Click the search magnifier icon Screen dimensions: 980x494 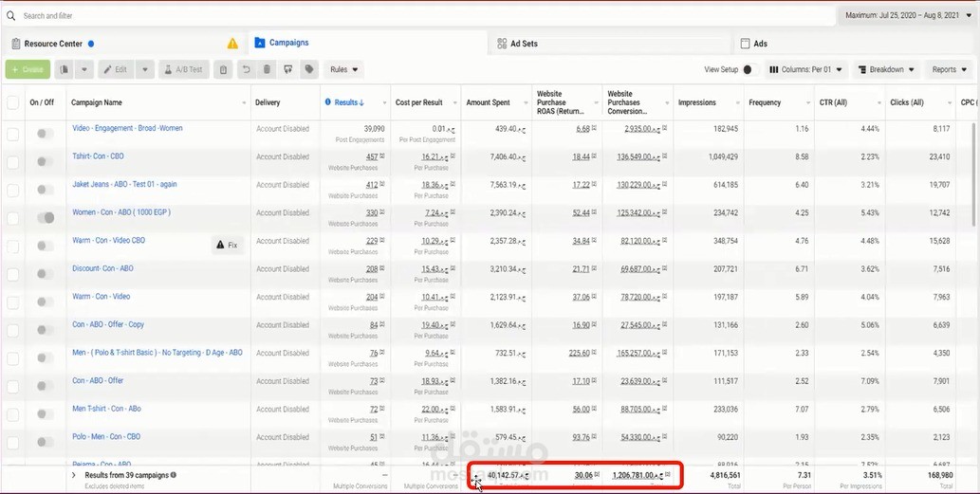pos(10,15)
